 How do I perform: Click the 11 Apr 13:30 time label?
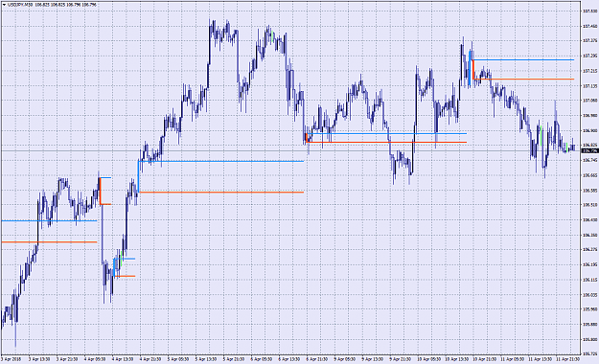541,359
